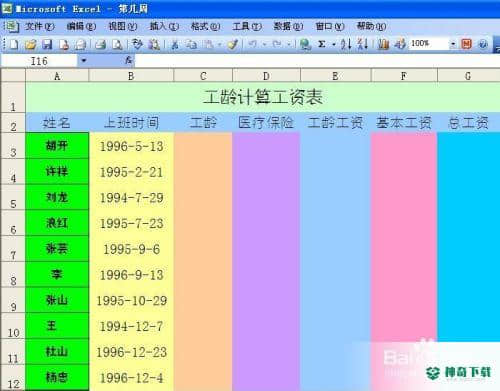Click the fx insert function button
The width and height of the screenshot is (500, 391).
click(x=129, y=60)
